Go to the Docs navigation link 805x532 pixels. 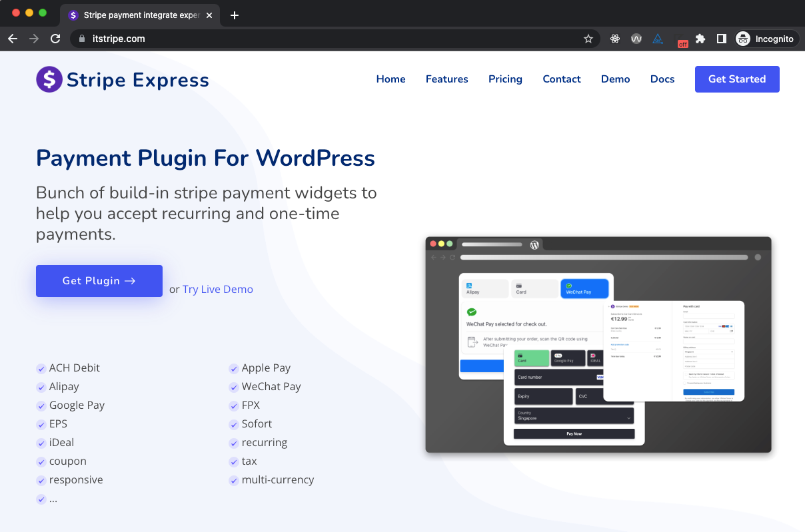662,79
